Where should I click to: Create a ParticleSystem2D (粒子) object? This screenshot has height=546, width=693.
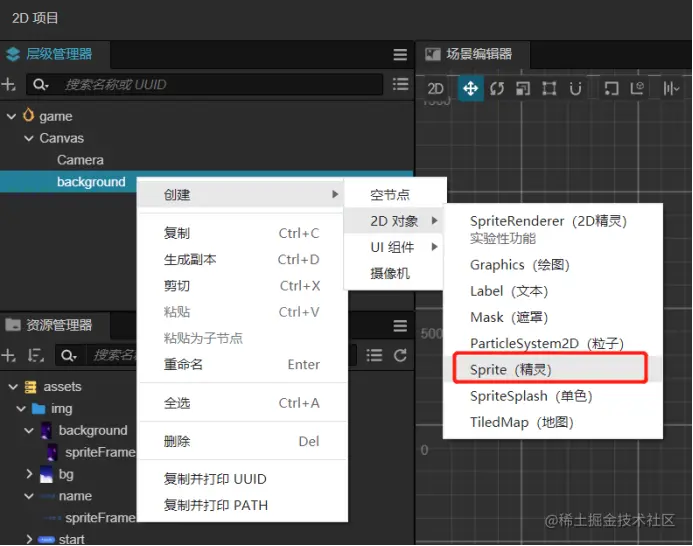point(552,343)
